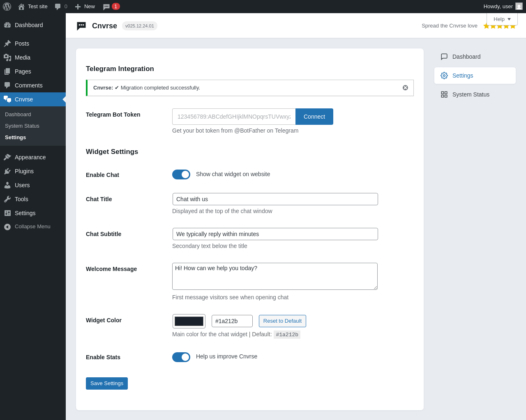Image resolution: width=526 pixels, height=420 pixels.
Task: Click Save Settings button
Action: click(107, 383)
